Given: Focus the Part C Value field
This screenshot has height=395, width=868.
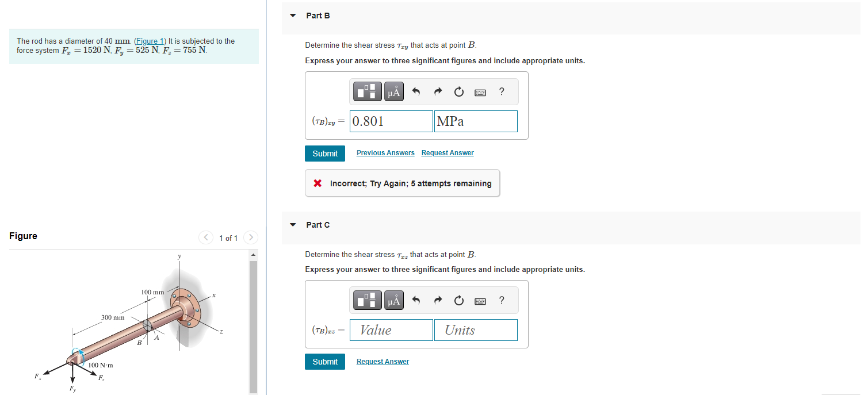Looking at the screenshot, I should [x=391, y=330].
